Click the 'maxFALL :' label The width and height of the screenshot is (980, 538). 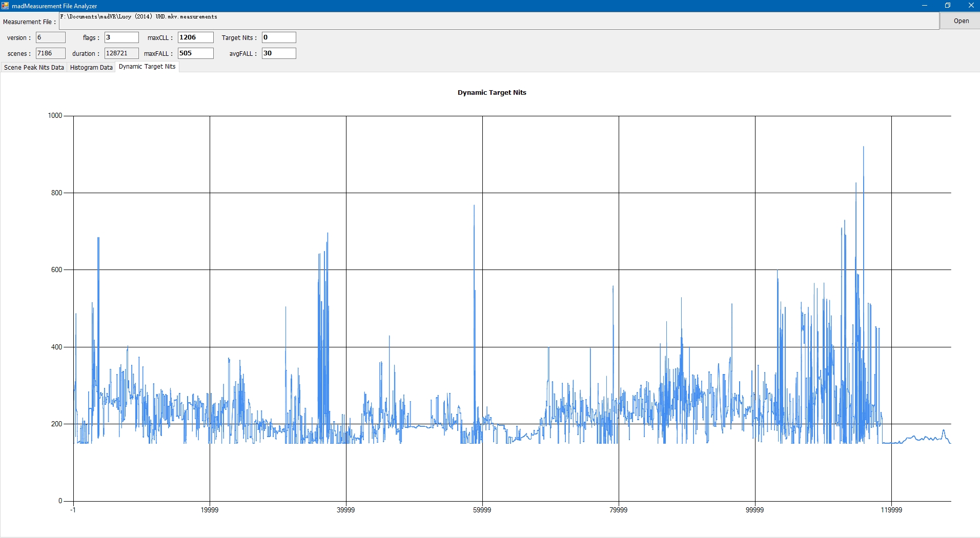(x=158, y=53)
